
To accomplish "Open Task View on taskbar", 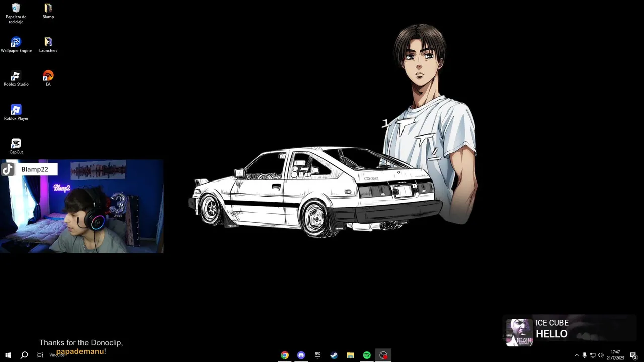I will [x=40, y=355].
